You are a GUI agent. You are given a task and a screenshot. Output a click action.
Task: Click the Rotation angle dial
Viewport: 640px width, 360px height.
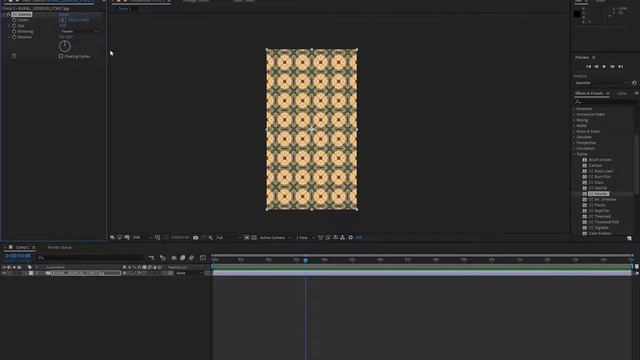64,46
